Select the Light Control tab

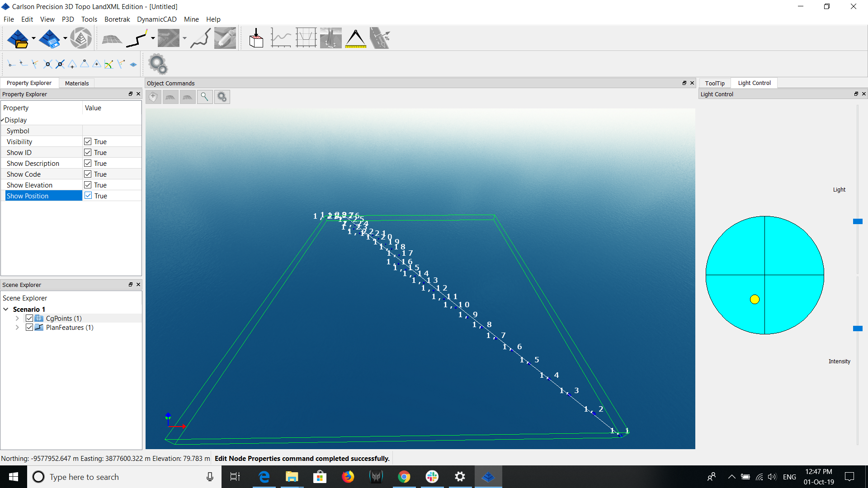coord(754,83)
